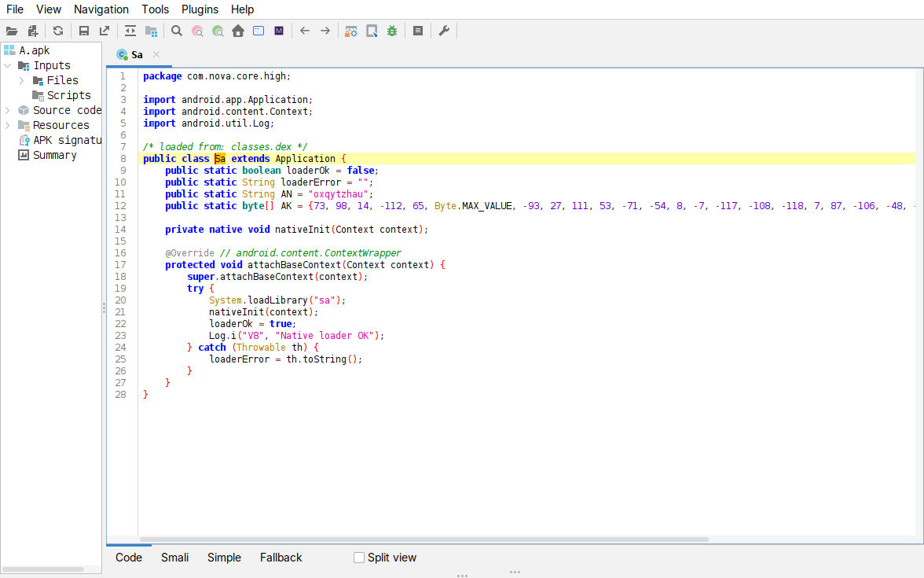
Task: Select Scripts in project tree
Action: [69, 96]
